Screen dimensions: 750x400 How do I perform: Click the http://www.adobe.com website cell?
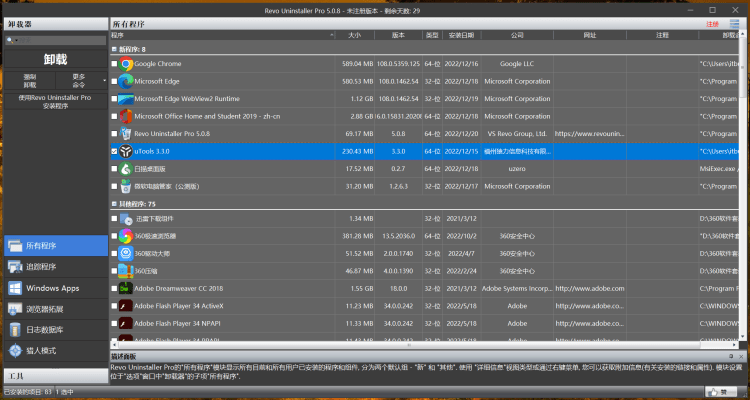[x=589, y=289]
